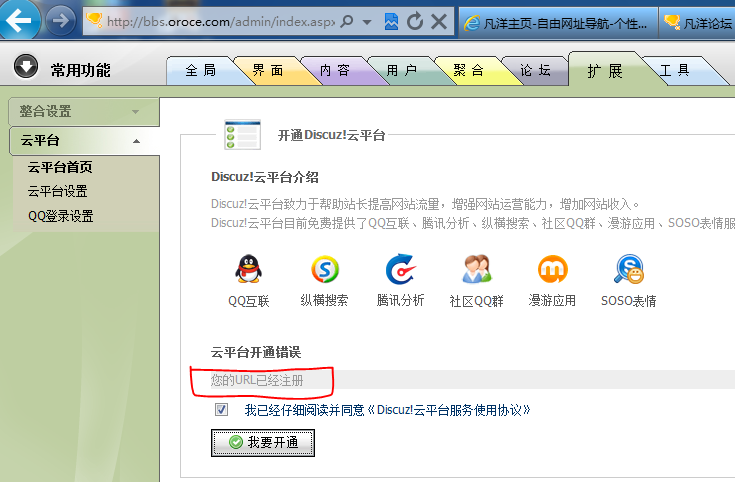Go back with the browser Back arrow
Screen dimensions: 735x482
pyautogui.click(x=18, y=20)
